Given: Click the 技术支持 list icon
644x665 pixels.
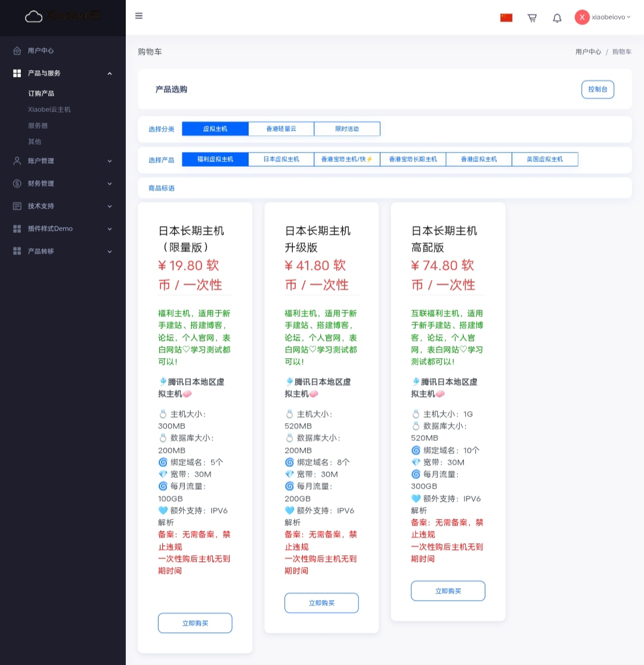Looking at the screenshot, I should pos(17,206).
